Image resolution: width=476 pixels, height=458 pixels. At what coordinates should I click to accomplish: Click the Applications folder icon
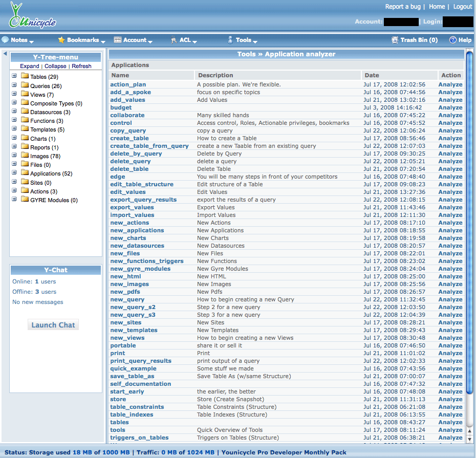tap(25, 173)
